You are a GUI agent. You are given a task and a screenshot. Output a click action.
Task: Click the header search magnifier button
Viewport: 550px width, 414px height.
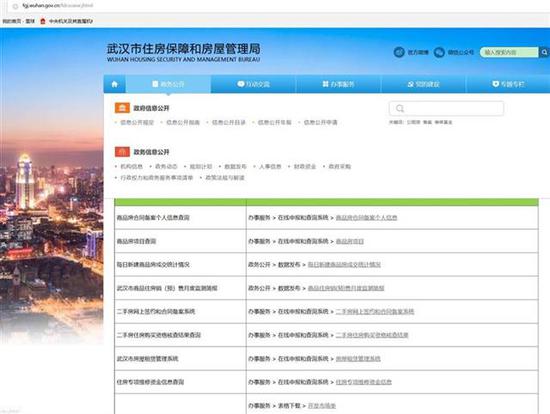(x=544, y=52)
